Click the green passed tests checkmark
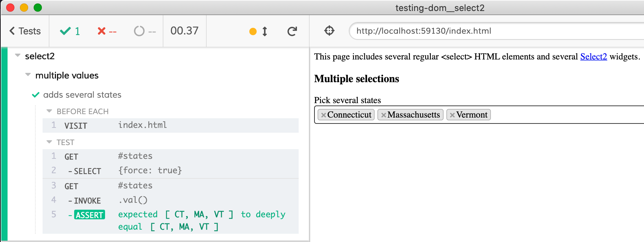Image resolution: width=644 pixels, height=242 pixels. coord(65,31)
